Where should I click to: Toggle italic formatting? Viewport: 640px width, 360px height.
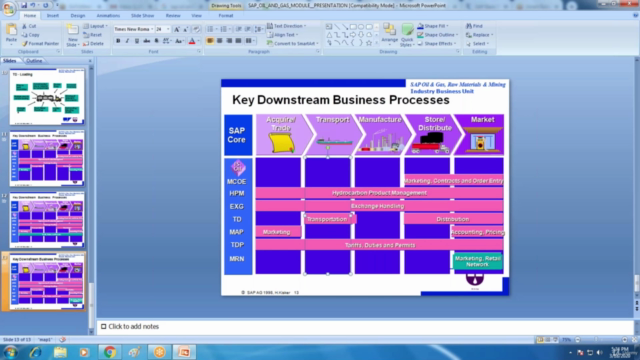tap(127, 41)
